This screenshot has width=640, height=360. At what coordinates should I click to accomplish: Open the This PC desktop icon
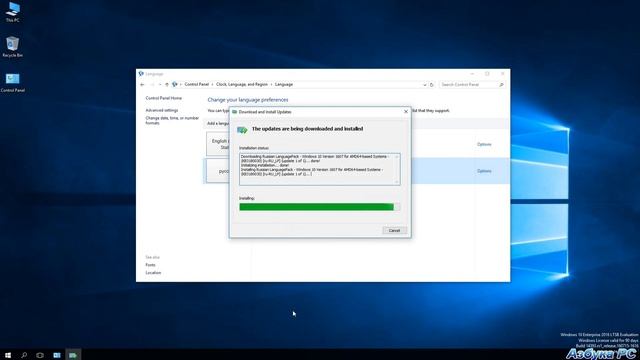(13, 12)
